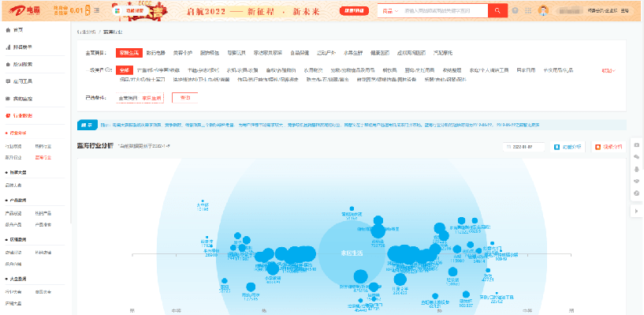Click the 电霸 logo in header
Image resolution: width=644 pixels, height=315 pixels.
coord(24,11)
